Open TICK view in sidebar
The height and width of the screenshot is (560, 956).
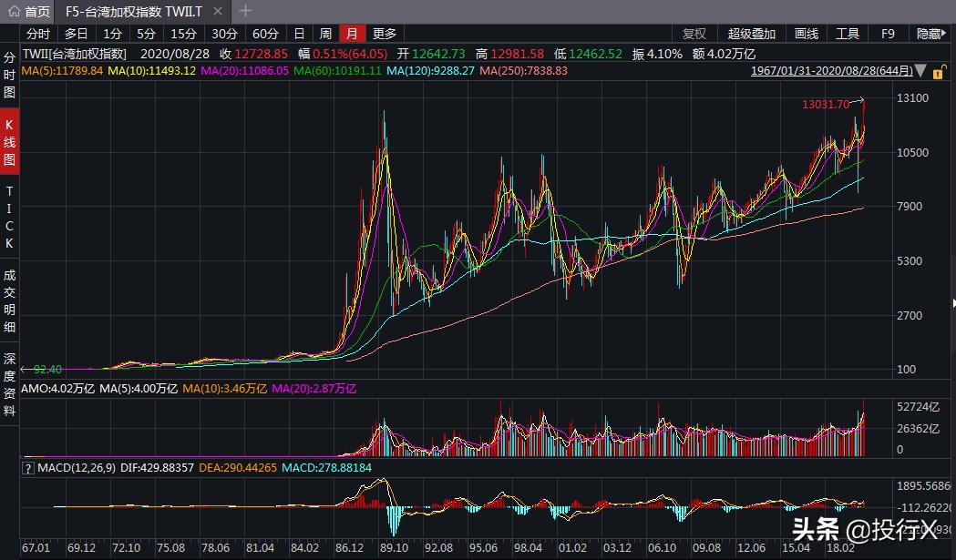pos(9,217)
